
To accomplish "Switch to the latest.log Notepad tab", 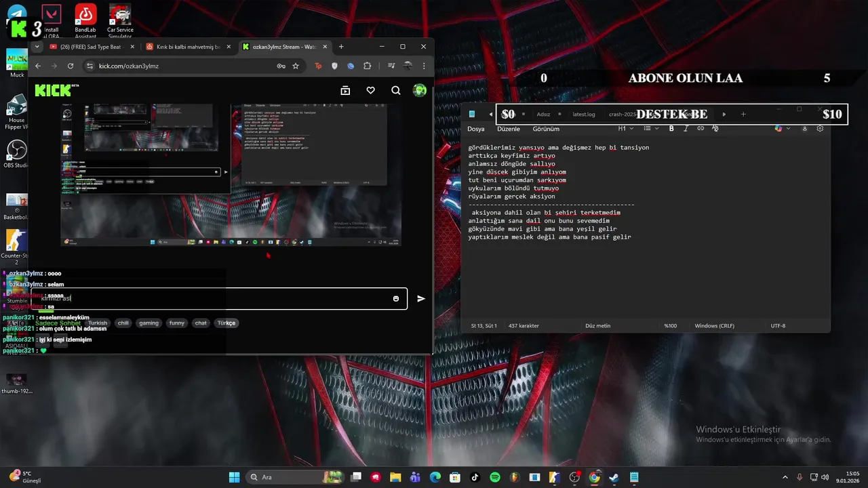I will tap(583, 114).
